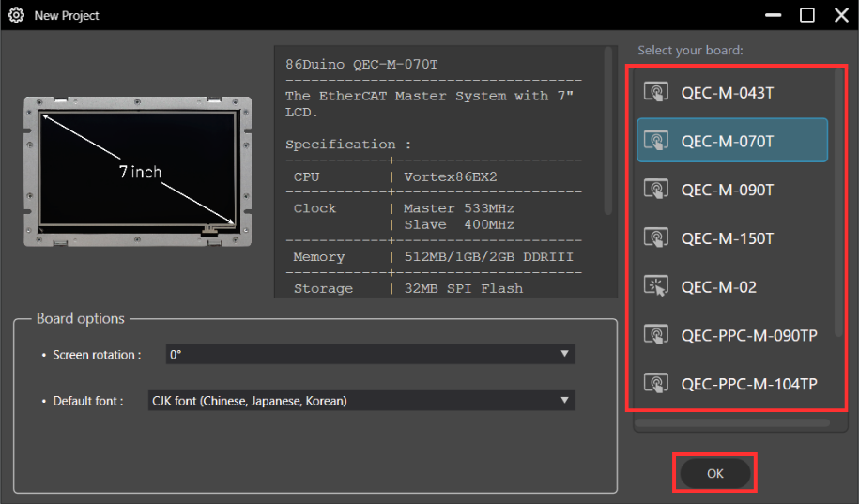Click the 7 inch board preview image
This screenshot has height=504, width=859.
[x=137, y=172]
